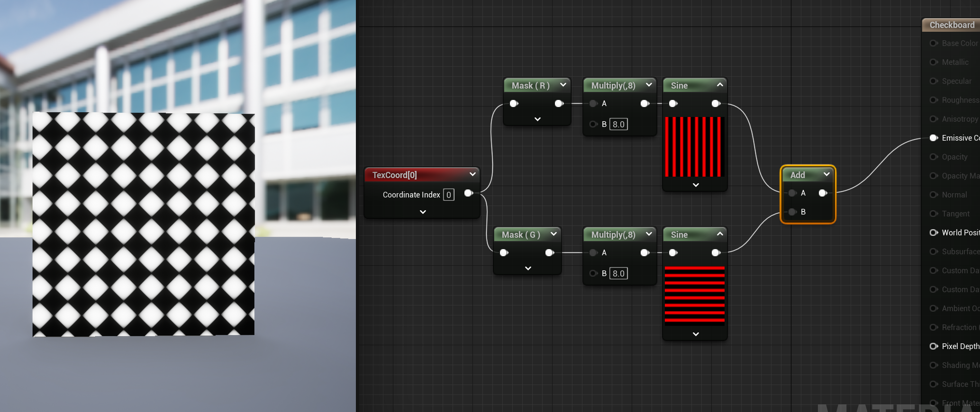Select the Add node title bar

[x=808, y=175]
